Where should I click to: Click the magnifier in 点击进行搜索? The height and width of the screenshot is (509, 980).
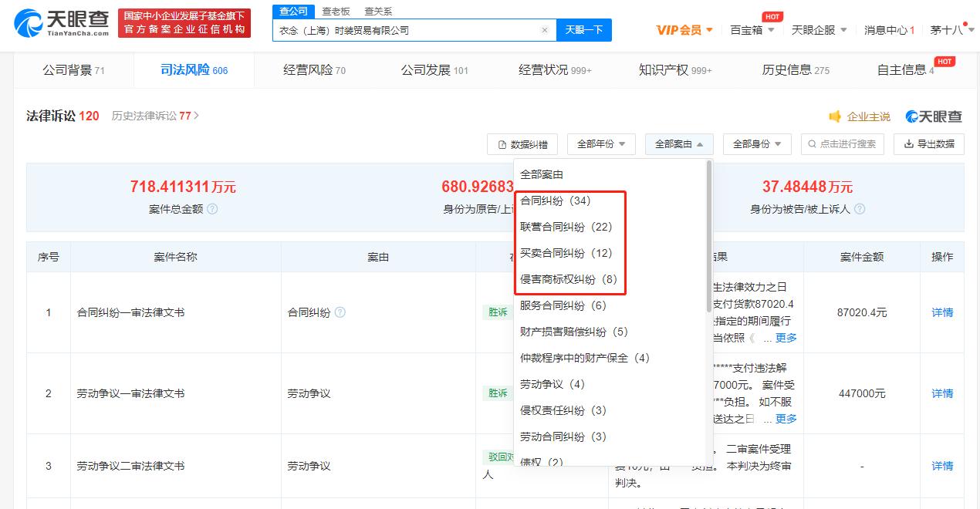point(812,144)
